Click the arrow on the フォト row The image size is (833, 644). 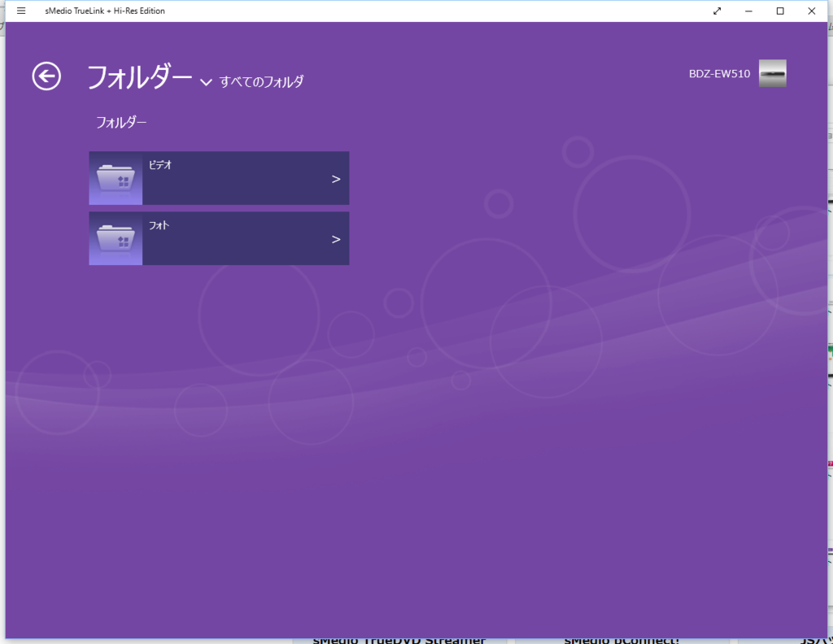336,239
